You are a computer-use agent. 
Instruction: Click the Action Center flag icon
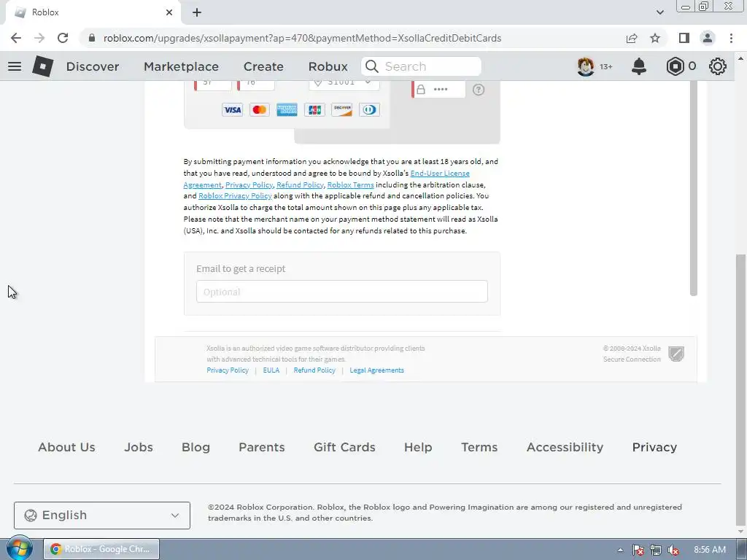(x=638, y=550)
